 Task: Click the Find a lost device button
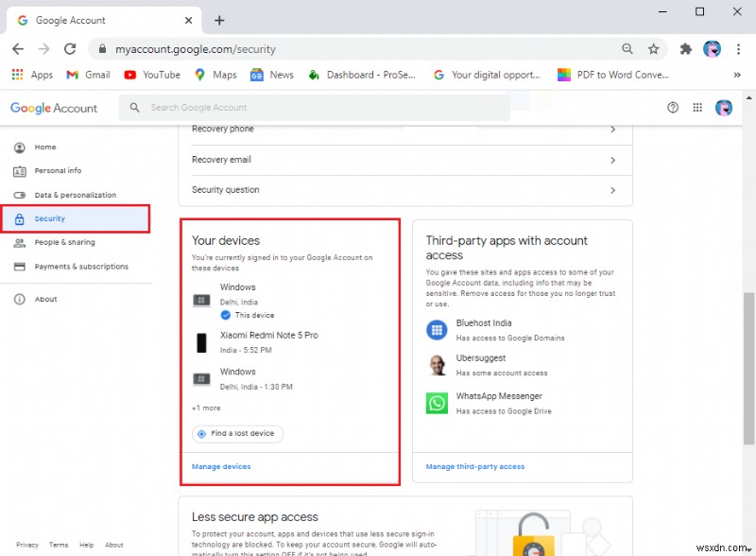[x=236, y=433]
